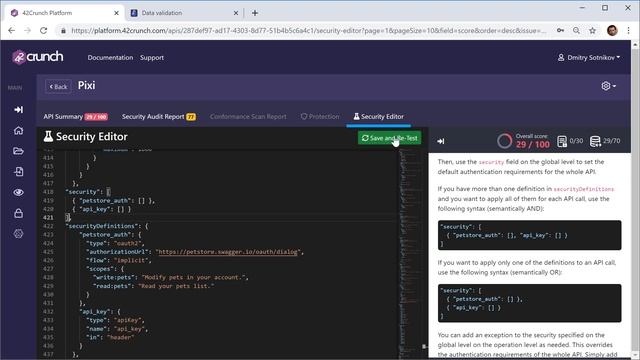Screen dimensions: 640x360
Task: Open the API settings gear dropdown
Action: [x=608, y=86]
